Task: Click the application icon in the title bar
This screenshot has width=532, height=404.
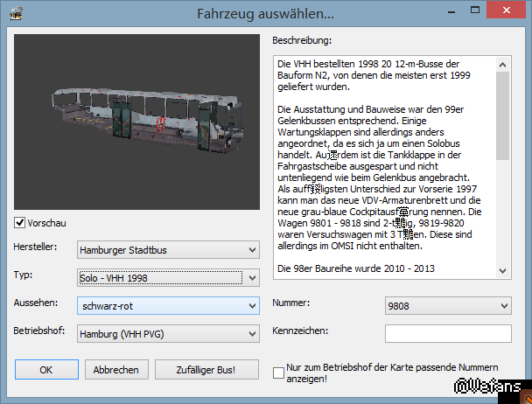Action: 17,14
